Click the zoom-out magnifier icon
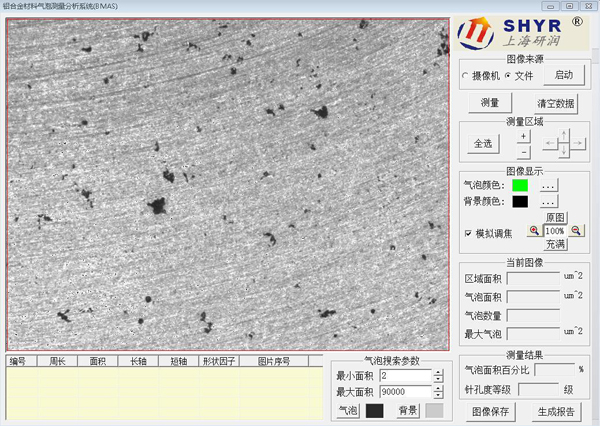The image size is (600, 426). pos(576,230)
